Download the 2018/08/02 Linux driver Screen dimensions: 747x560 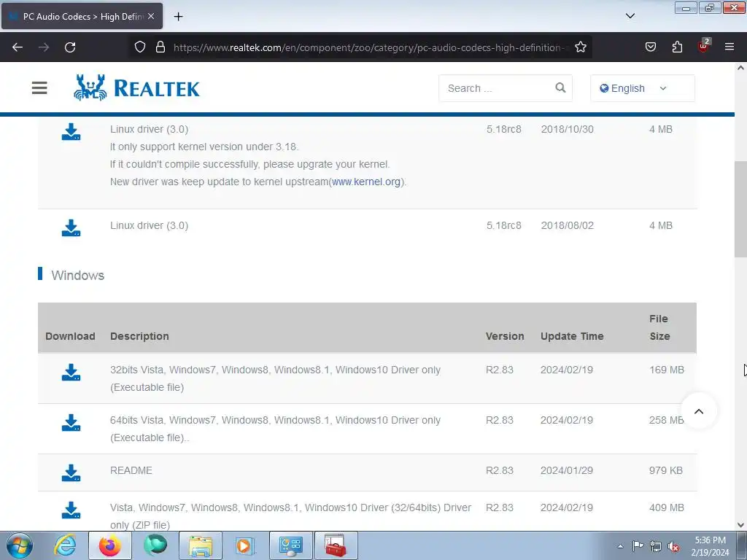click(x=71, y=228)
